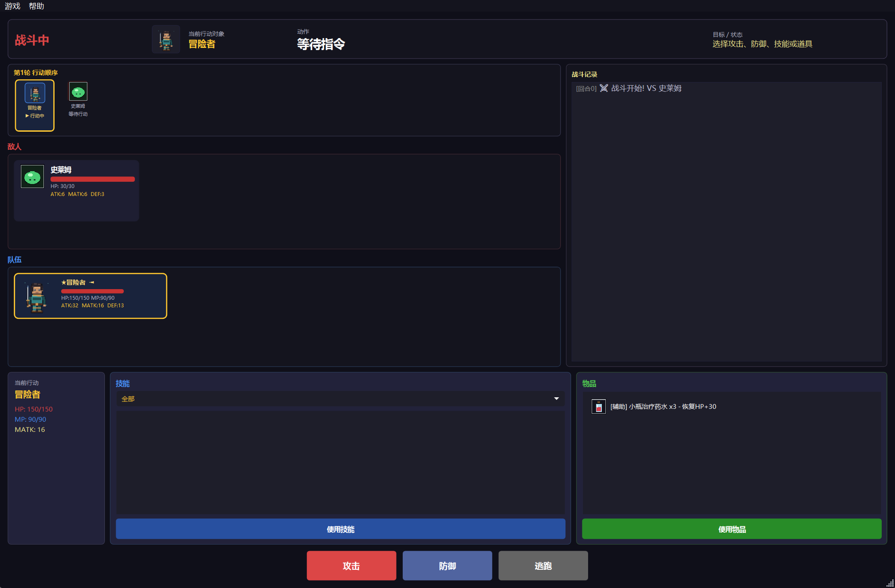Viewport: 895px width, 588px height.
Task: Target the 史莱姆 enemy card name
Action: coord(61,170)
